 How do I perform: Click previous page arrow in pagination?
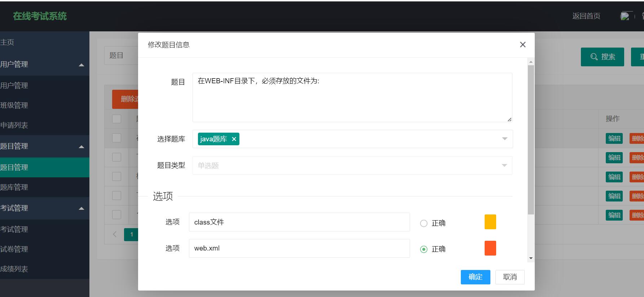[115, 234]
